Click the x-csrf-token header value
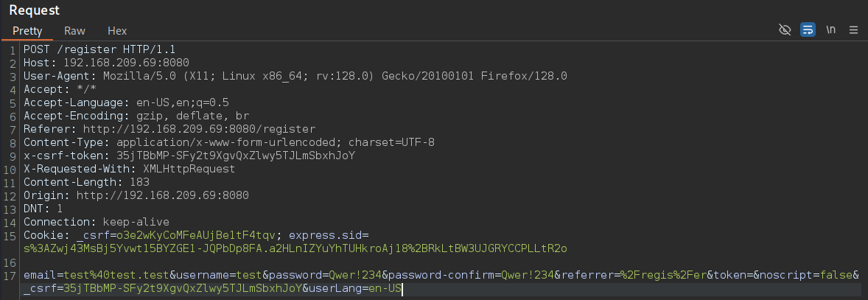Viewport: 868px width, 300px height. coord(236,156)
